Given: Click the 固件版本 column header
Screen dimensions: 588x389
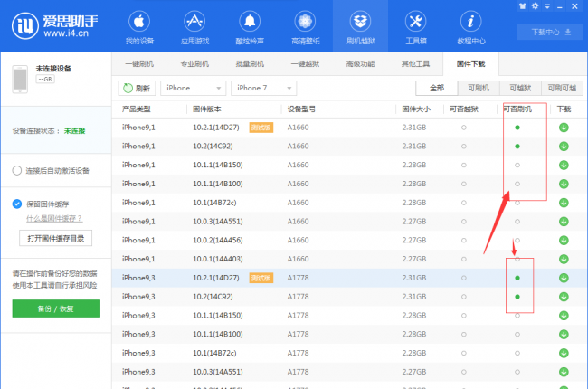Looking at the screenshot, I should pyautogui.click(x=207, y=109).
